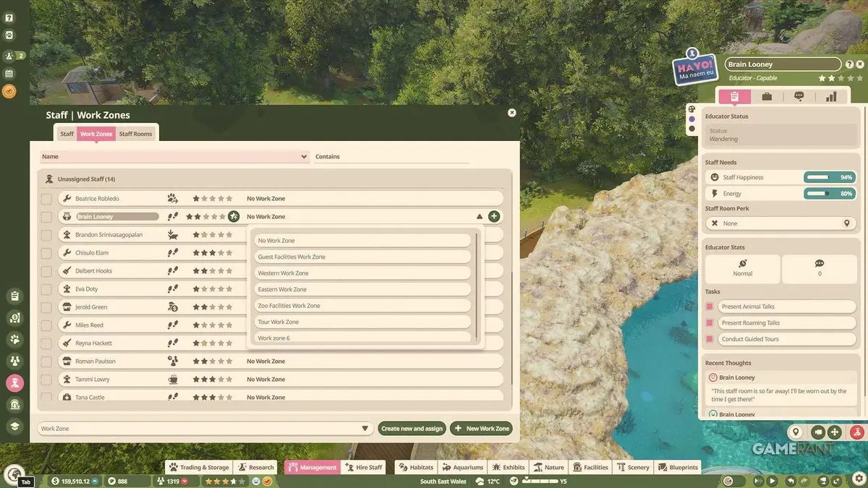Collapse Brain Looney's work zone dropdown arrow
This screenshot has width=868, height=488.
tap(479, 216)
